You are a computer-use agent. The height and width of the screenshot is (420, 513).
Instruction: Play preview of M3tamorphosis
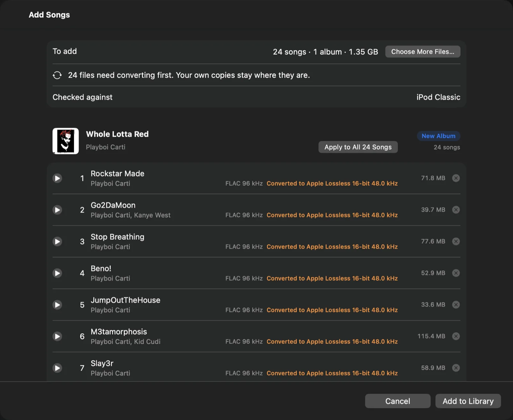tap(57, 336)
